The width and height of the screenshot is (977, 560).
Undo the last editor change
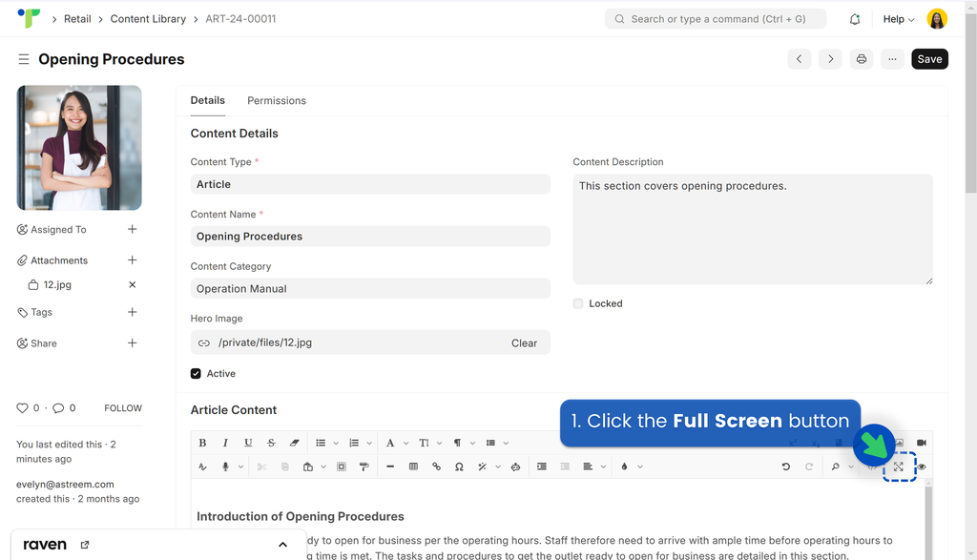(786, 467)
